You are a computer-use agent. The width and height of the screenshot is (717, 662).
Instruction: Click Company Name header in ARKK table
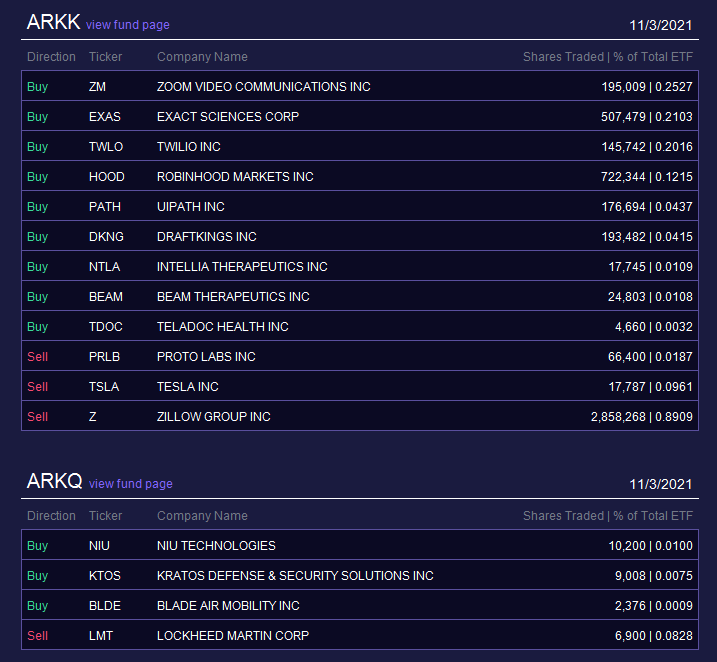point(202,57)
